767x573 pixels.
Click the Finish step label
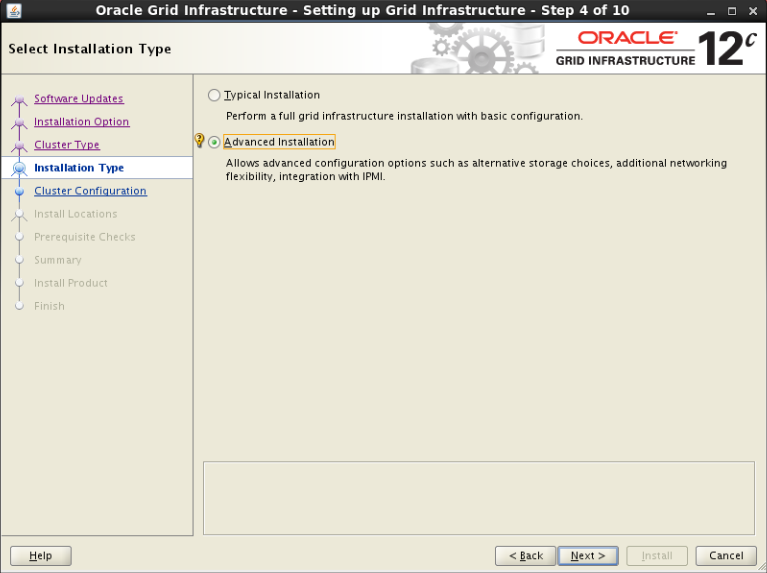[49, 306]
